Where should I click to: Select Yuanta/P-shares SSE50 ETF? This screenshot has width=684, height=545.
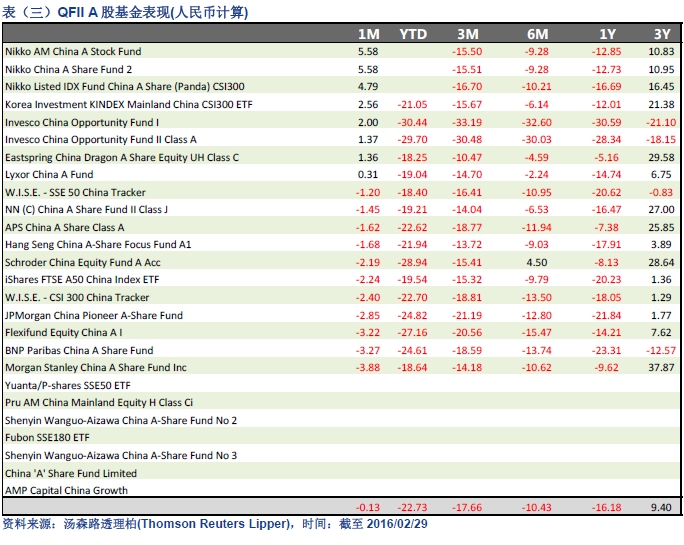coord(68,386)
